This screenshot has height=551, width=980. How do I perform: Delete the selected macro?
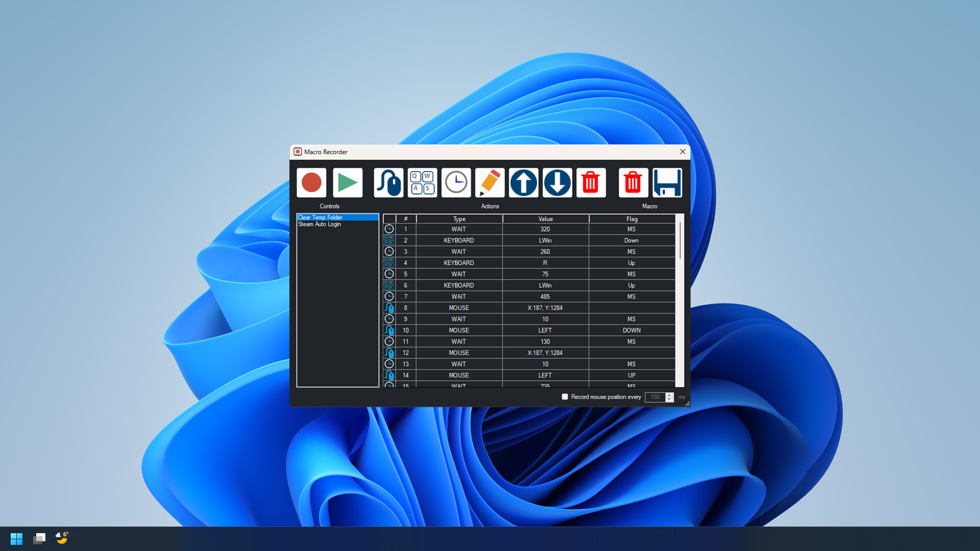[x=633, y=182]
